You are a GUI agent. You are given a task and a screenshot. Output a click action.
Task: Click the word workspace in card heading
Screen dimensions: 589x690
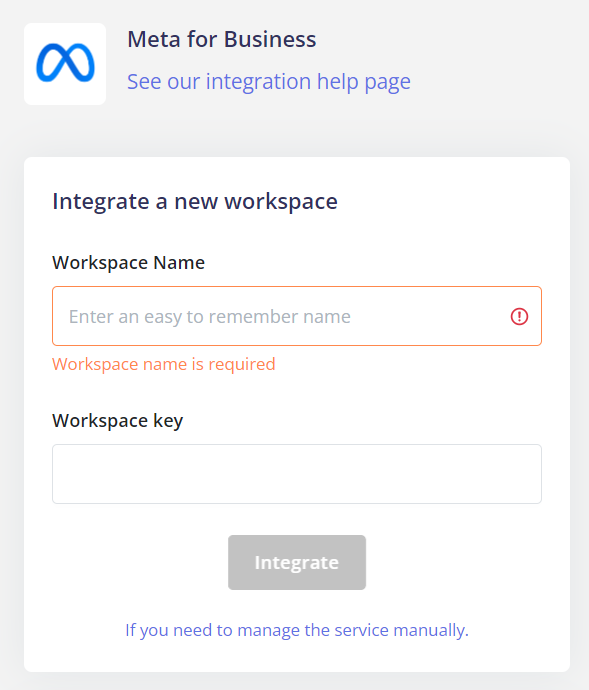click(281, 202)
